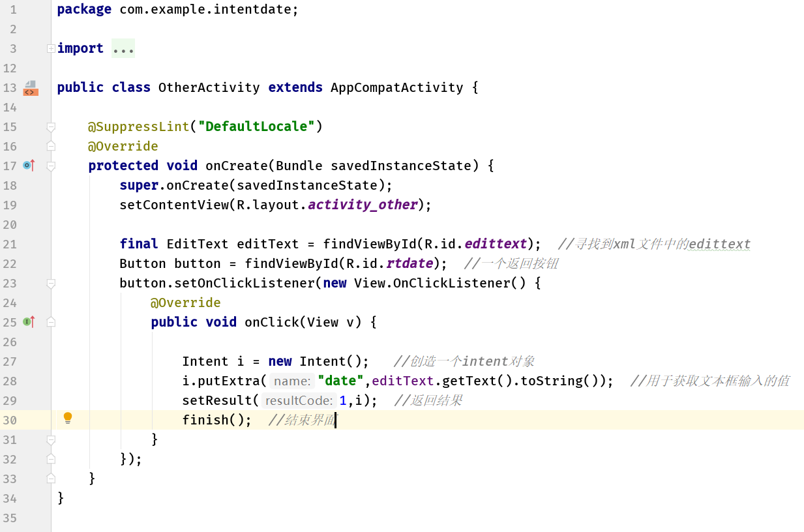The height and width of the screenshot is (532, 804).
Task: Click the second @Override annotation on line 24
Action: click(x=186, y=303)
